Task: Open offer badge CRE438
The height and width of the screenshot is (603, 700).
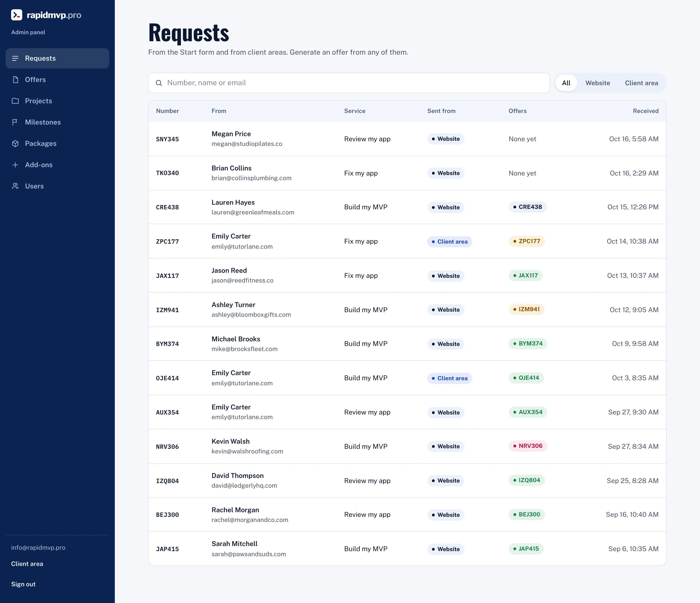Action: coord(527,207)
